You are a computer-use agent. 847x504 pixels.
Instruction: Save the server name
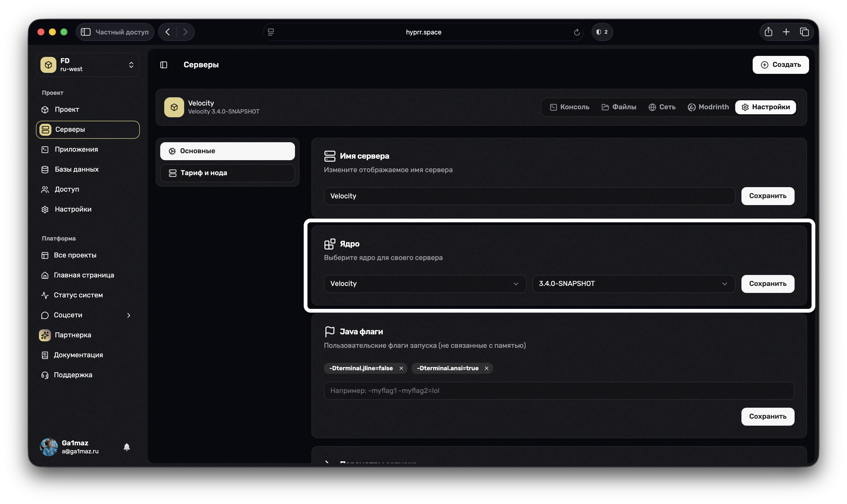pos(768,196)
